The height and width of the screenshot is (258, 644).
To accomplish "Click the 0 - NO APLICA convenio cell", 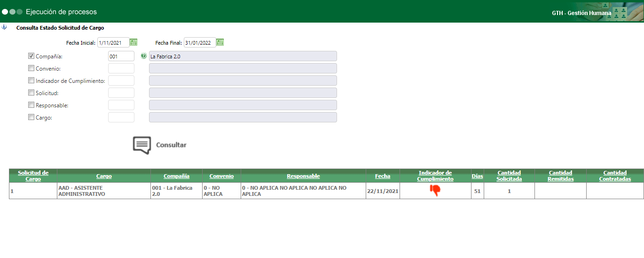I will click(221, 191).
